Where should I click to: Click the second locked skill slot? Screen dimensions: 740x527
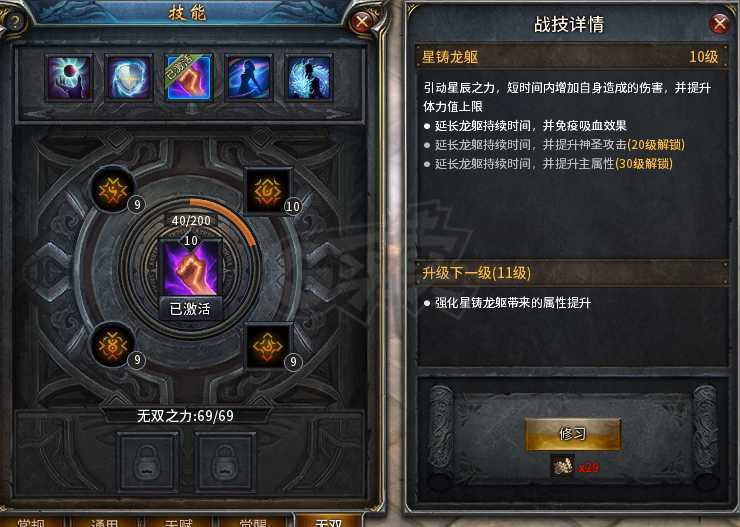[x=225, y=462]
